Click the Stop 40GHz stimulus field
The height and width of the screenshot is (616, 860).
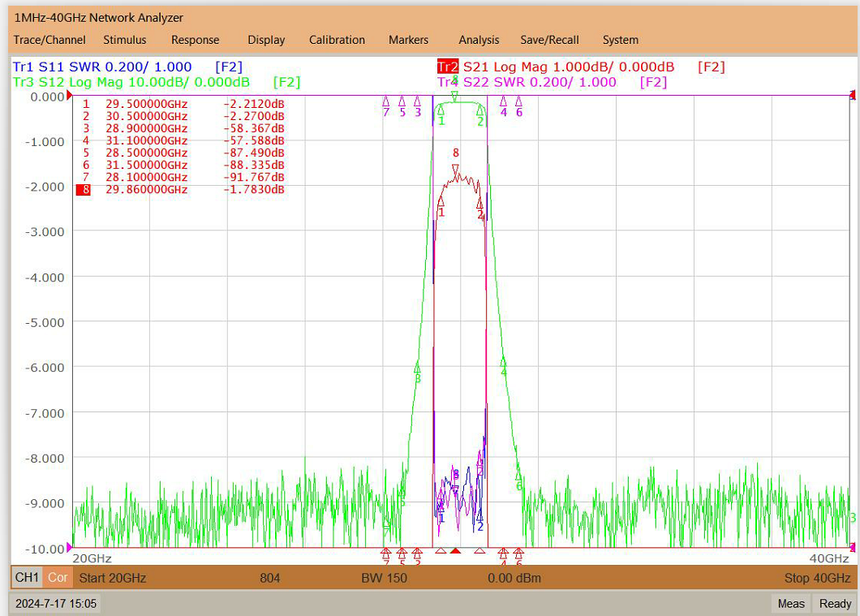click(817, 578)
